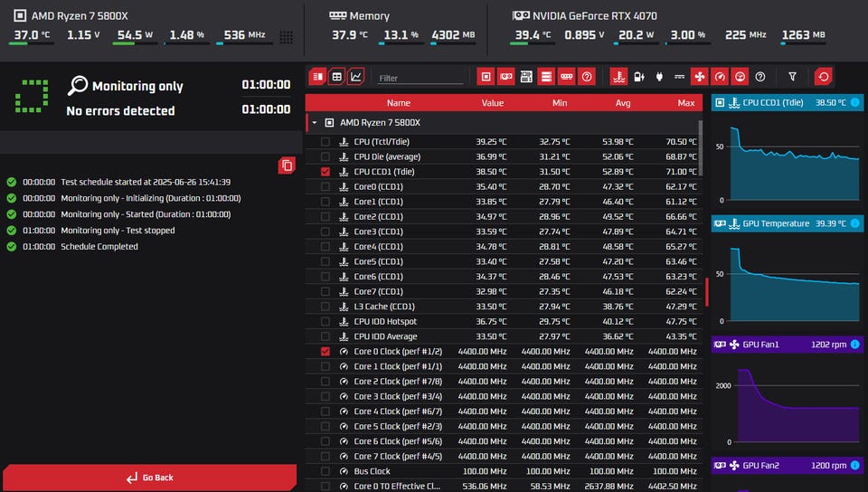Toggle the CPU sensor source filter icon
This screenshot has width=868, height=492.
click(x=486, y=77)
